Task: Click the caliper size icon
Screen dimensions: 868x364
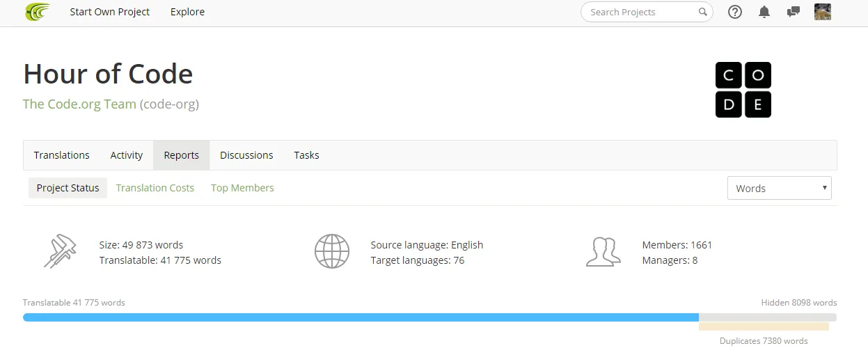Action: point(60,252)
